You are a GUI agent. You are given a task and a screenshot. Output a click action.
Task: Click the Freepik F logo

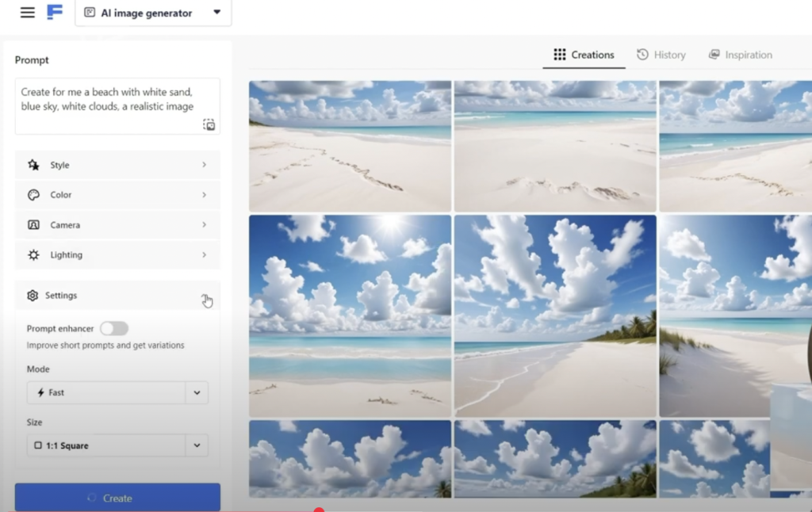click(x=55, y=12)
